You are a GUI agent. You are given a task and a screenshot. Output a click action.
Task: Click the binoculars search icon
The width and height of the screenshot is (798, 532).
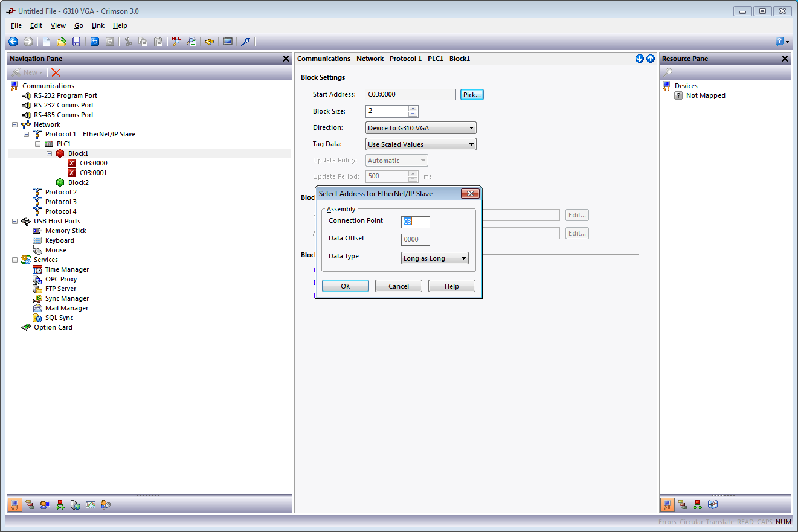(x=210, y=42)
